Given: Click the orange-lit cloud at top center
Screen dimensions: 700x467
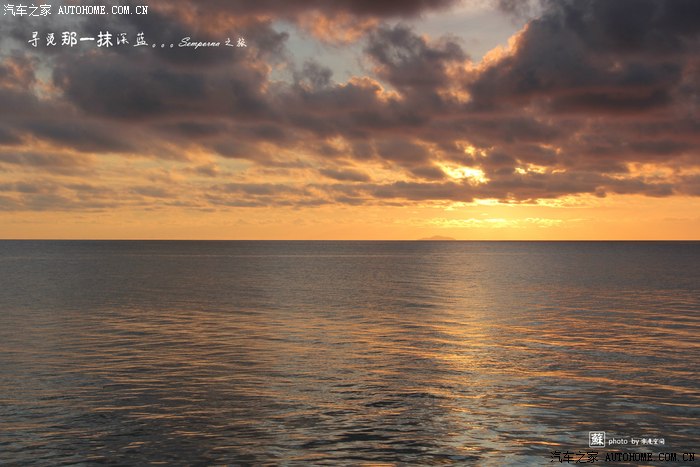Looking at the screenshot, I should point(340,22).
